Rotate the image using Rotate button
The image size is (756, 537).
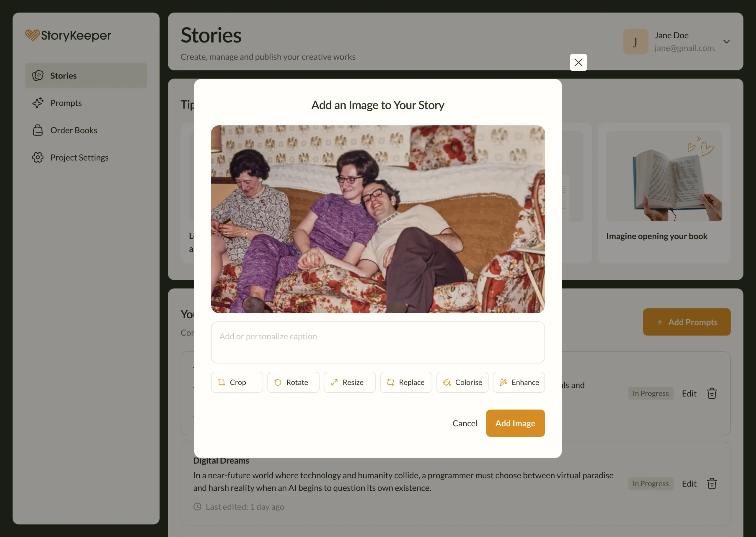click(x=293, y=382)
